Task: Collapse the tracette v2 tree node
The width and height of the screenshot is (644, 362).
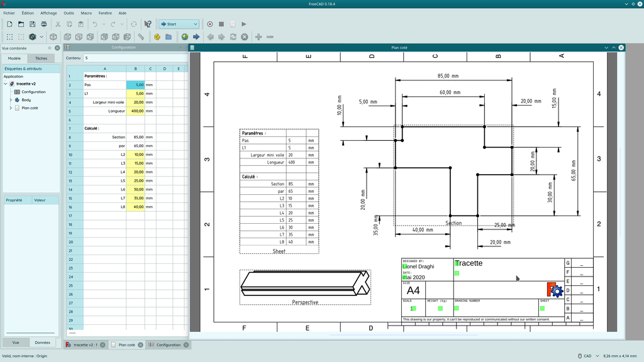Action: [6, 84]
